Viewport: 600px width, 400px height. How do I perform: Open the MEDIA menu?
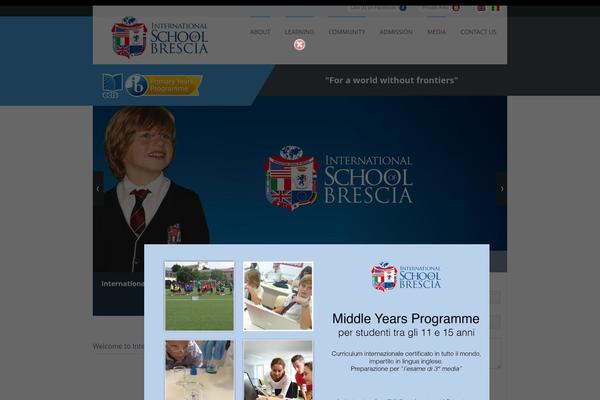437,32
